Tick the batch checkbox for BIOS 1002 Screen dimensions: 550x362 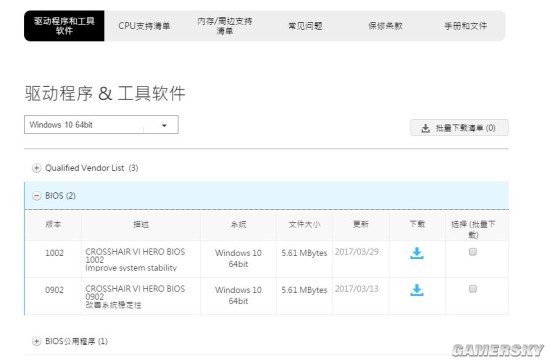473,252
